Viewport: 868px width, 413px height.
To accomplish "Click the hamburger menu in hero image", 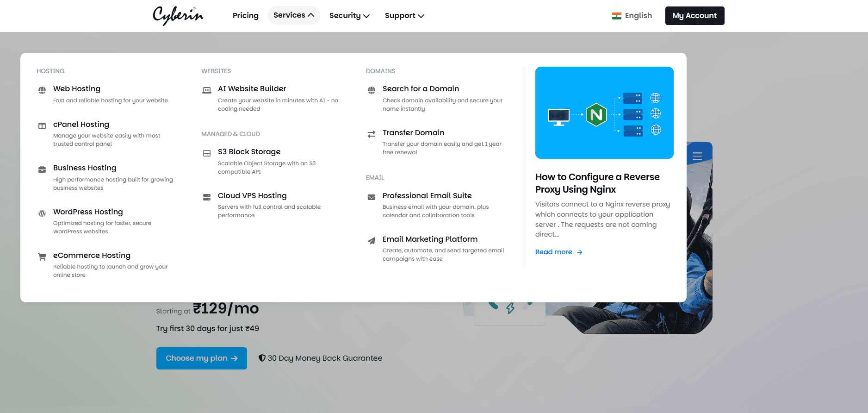I will pyautogui.click(x=697, y=156).
